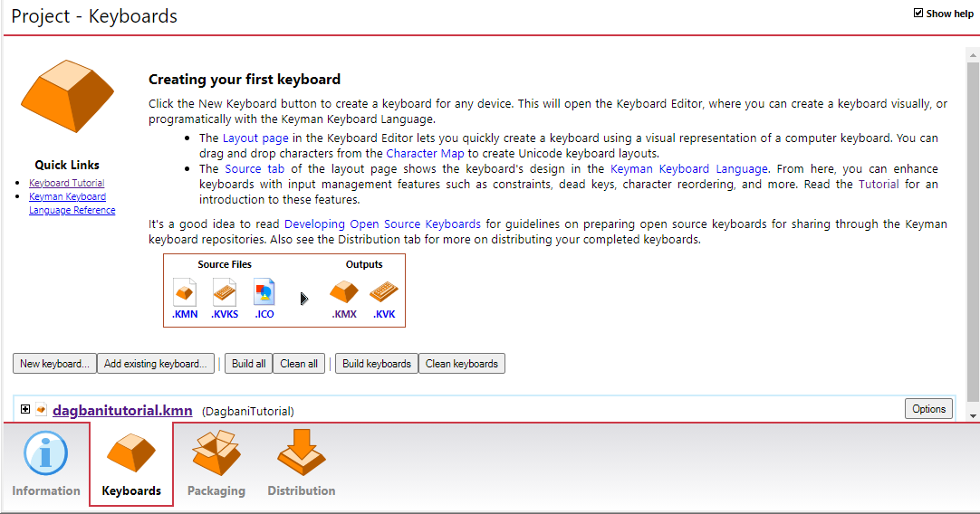Viewport: 980px width, 514px height.
Task: Click the Packaging tab's open box icon
Action: [x=216, y=453]
